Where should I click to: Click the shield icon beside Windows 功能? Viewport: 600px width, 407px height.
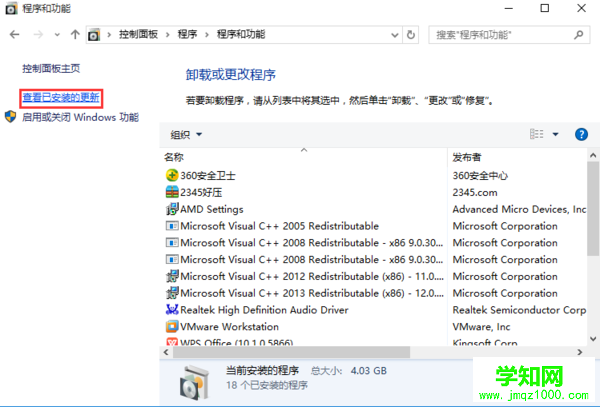(10, 117)
